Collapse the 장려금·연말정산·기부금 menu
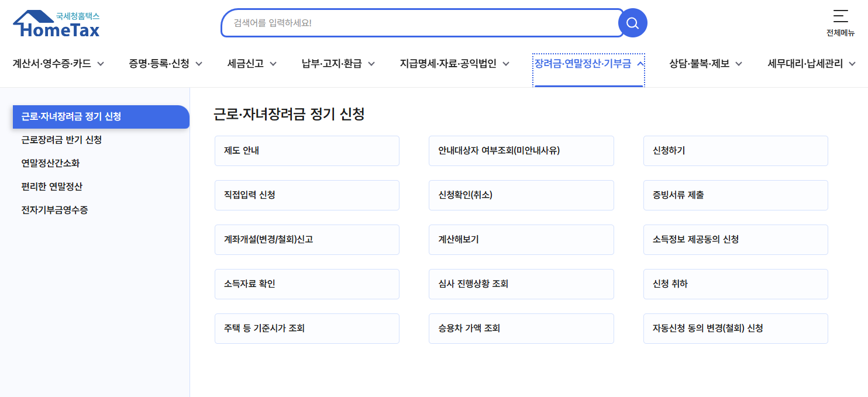This screenshot has height=397, width=868. [588, 63]
